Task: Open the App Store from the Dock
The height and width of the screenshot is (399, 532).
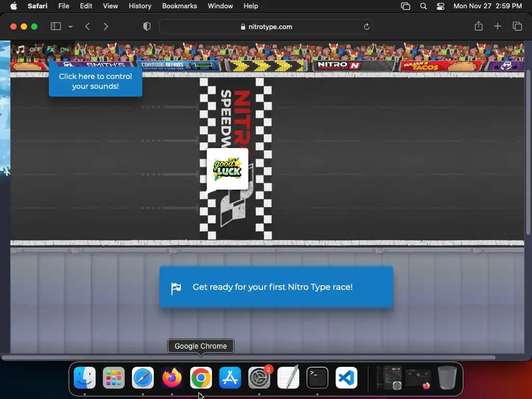Action: 230,378
